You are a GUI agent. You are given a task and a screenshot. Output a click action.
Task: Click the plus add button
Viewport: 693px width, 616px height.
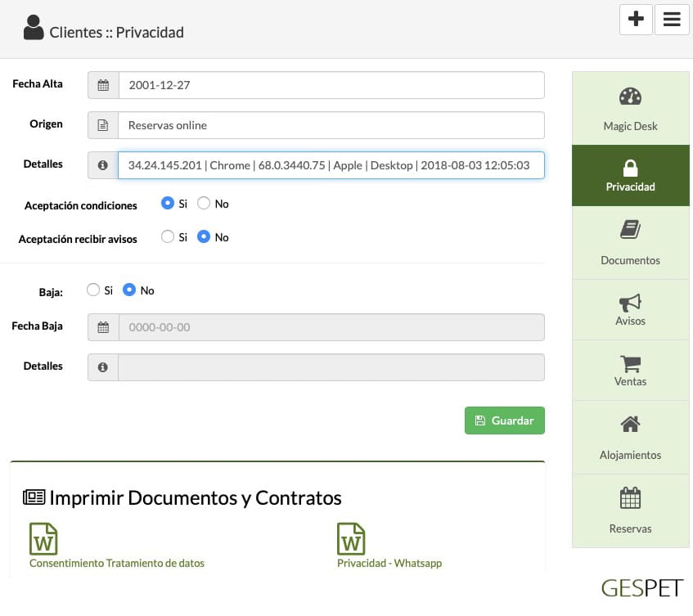636,20
